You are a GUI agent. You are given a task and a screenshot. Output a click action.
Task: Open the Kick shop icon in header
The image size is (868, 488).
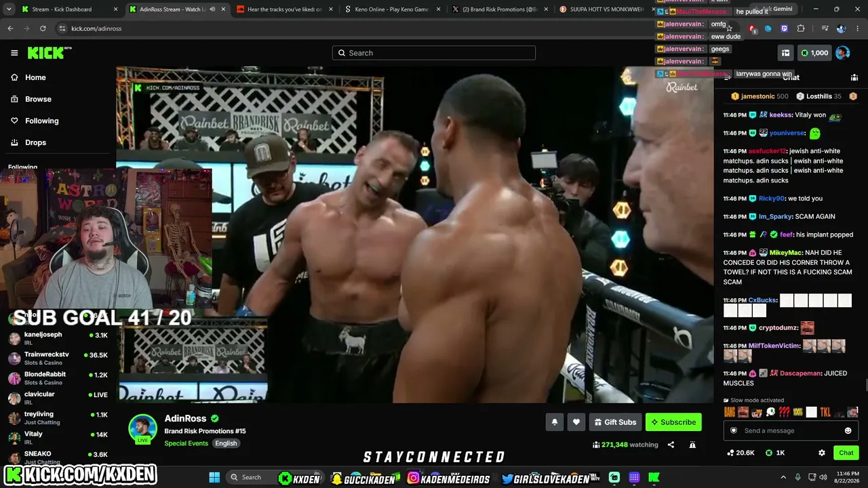tap(785, 53)
